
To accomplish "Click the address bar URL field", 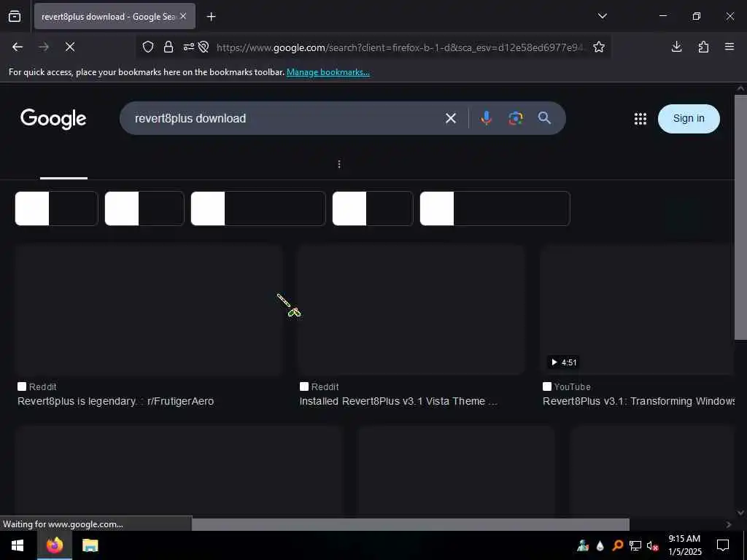I will (399, 47).
